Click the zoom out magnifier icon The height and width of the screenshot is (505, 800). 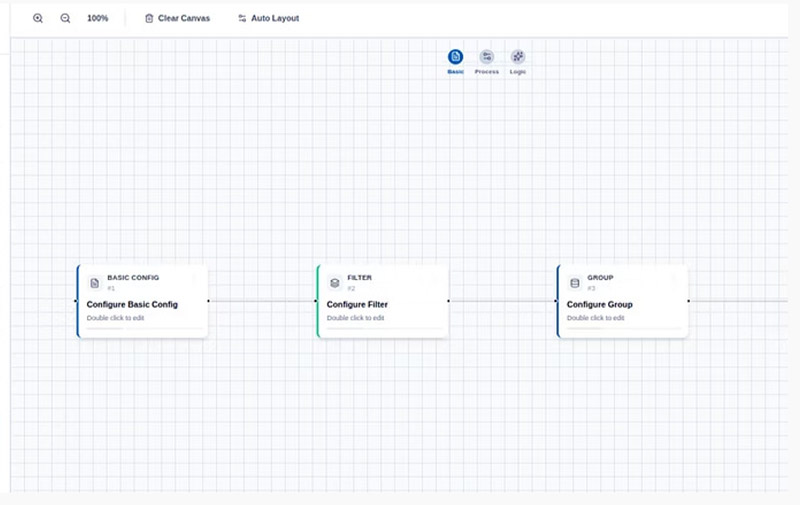(65, 18)
